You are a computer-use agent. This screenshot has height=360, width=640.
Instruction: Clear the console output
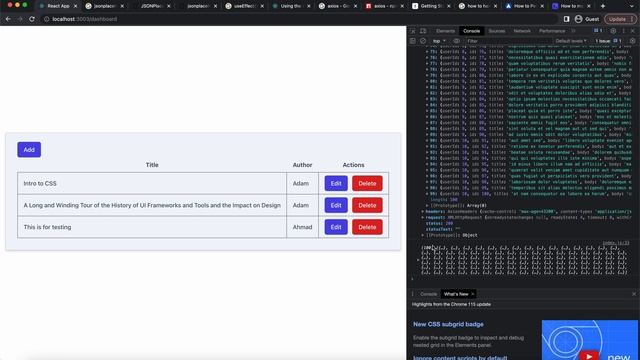423,41
